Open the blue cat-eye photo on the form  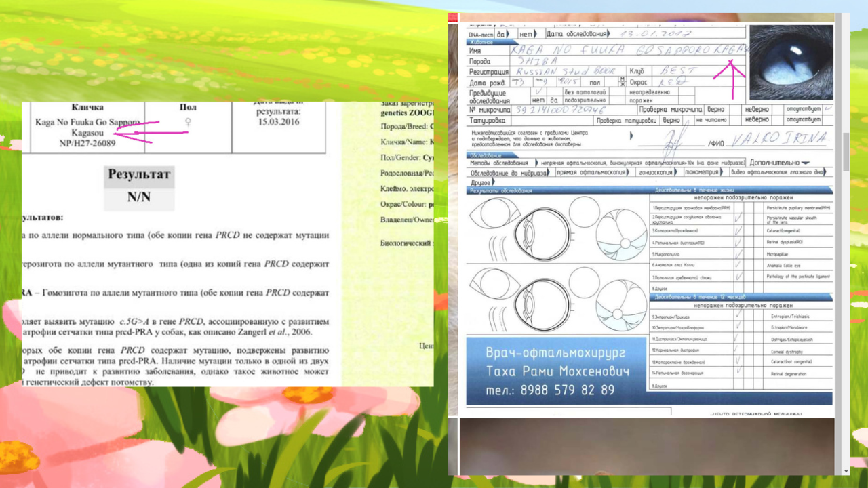(791, 62)
